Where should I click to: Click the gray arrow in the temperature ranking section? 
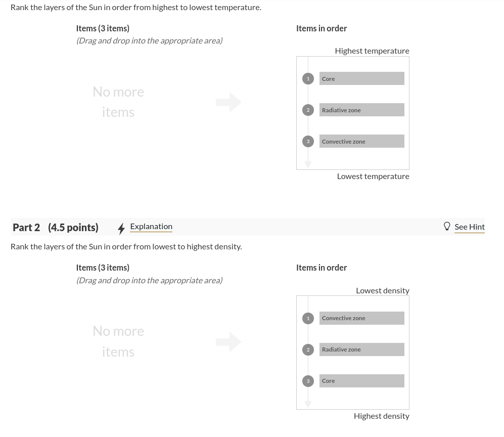[x=228, y=102]
